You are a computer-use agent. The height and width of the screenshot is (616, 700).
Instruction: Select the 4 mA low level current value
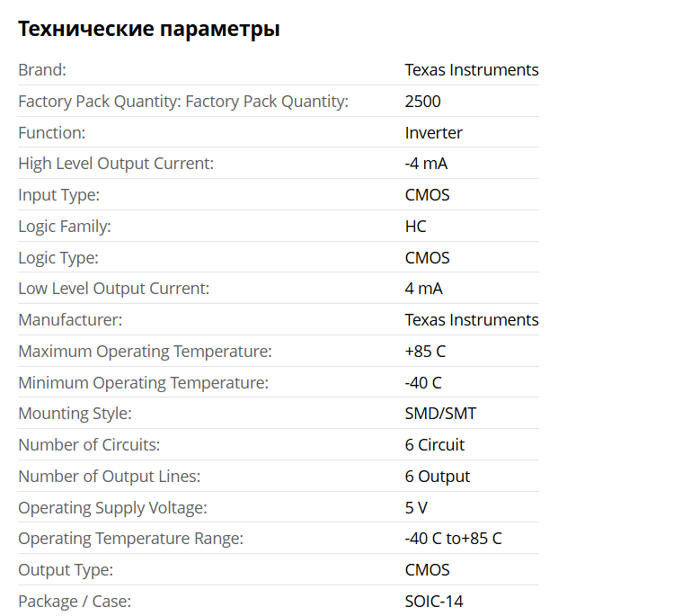click(423, 289)
